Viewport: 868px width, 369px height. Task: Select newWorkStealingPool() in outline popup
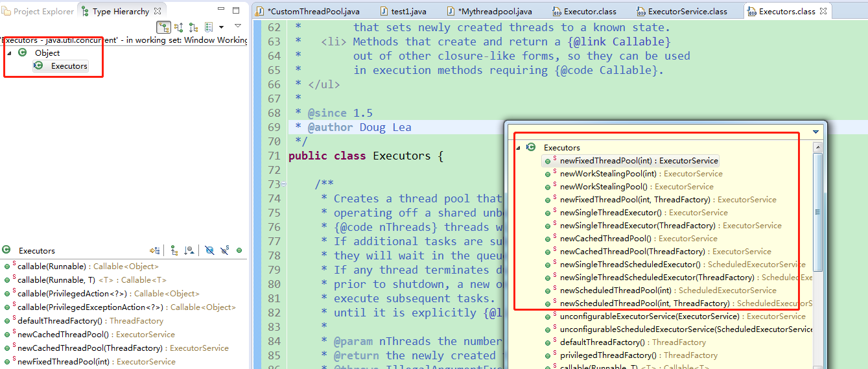629,187
